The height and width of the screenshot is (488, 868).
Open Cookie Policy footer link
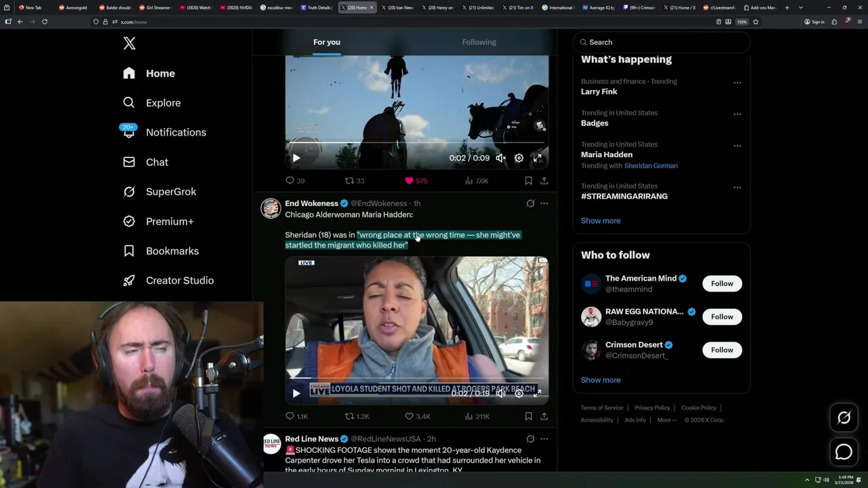click(699, 408)
